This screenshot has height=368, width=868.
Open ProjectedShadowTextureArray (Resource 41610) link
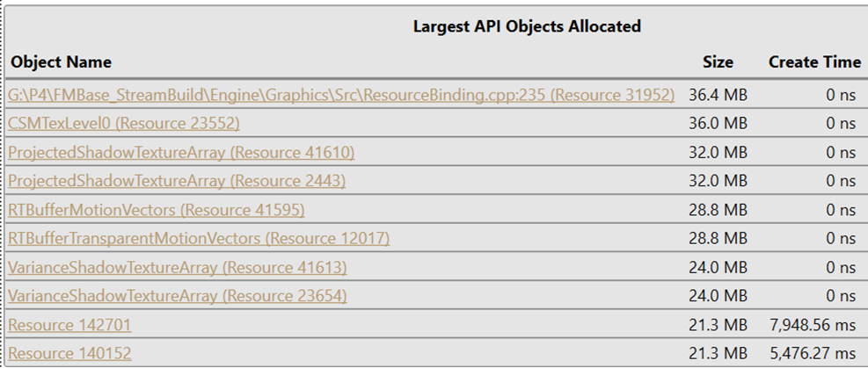(x=181, y=152)
